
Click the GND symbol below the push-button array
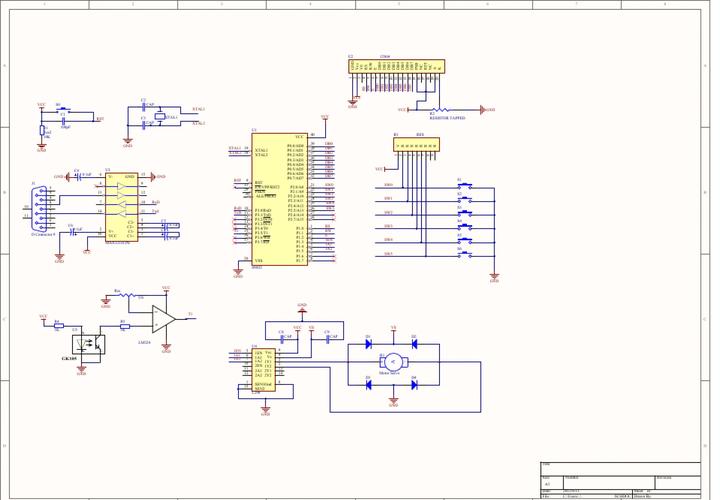494,277
